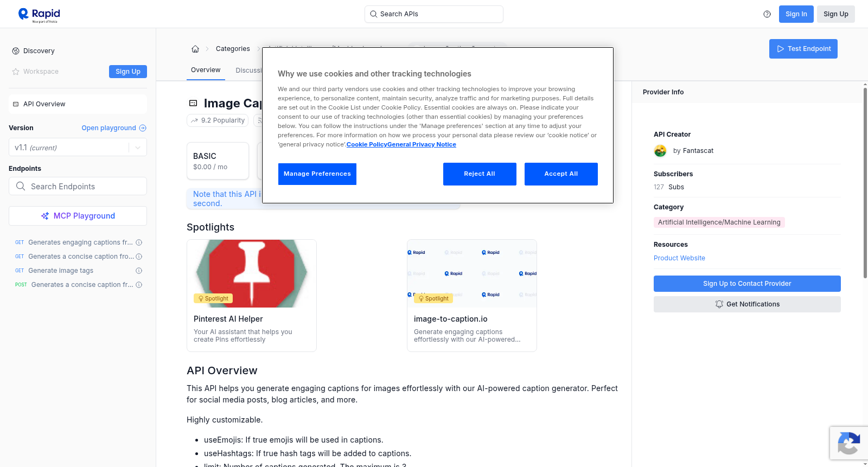Select the BASIC pricing plan card

pos(218,161)
